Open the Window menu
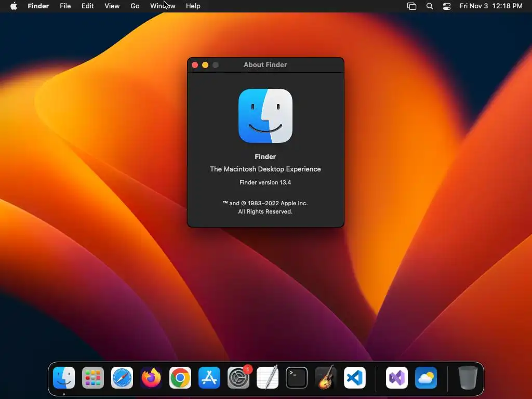Viewport: 532px width, 399px height. click(x=163, y=6)
